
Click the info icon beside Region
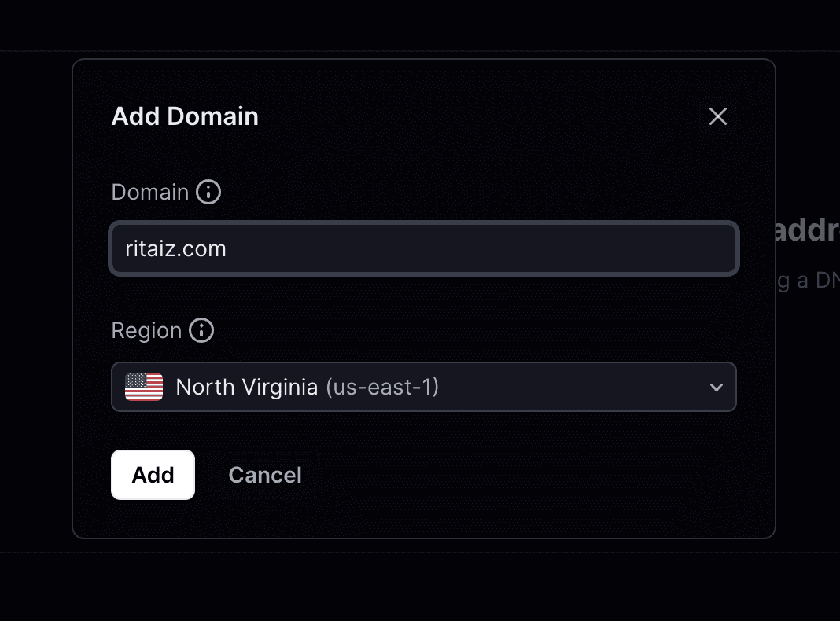coord(201,330)
